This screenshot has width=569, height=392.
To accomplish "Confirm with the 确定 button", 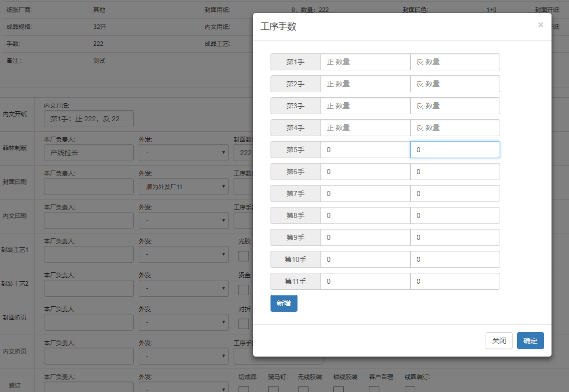I will point(530,341).
